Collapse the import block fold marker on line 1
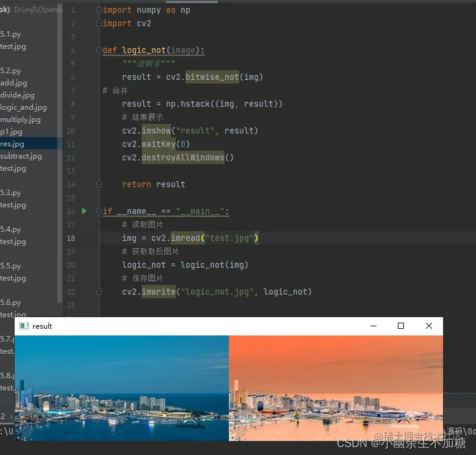The width and height of the screenshot is (476, 455). (x=99, y=10)
